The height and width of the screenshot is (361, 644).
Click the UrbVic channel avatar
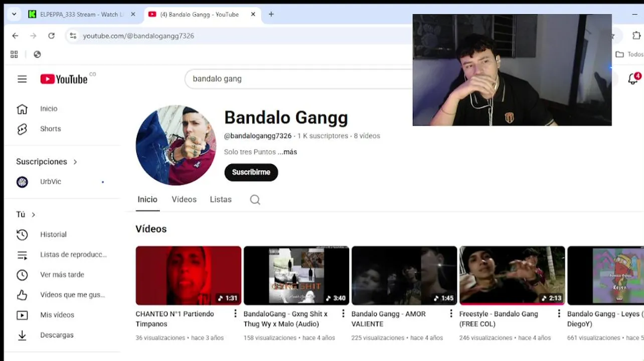(22, 182)
